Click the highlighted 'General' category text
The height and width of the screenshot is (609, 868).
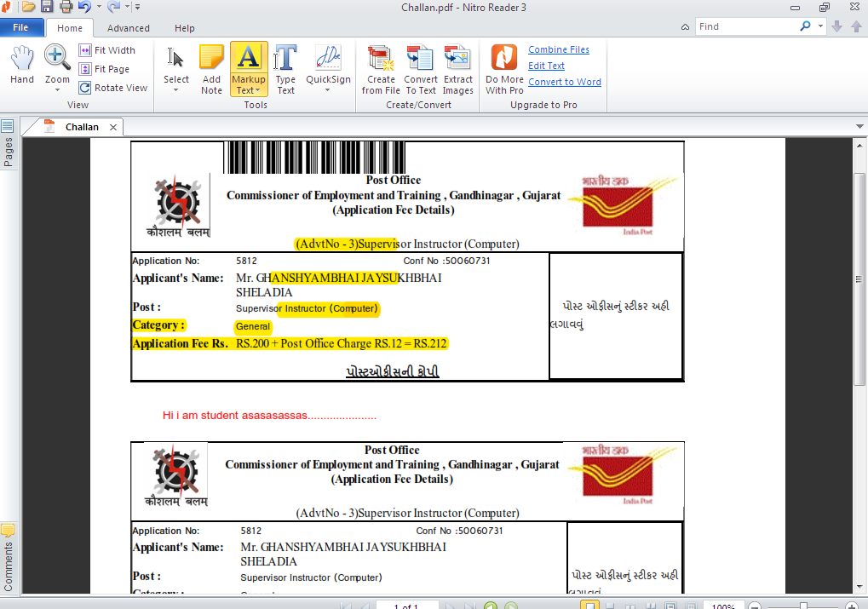(253, 327)
